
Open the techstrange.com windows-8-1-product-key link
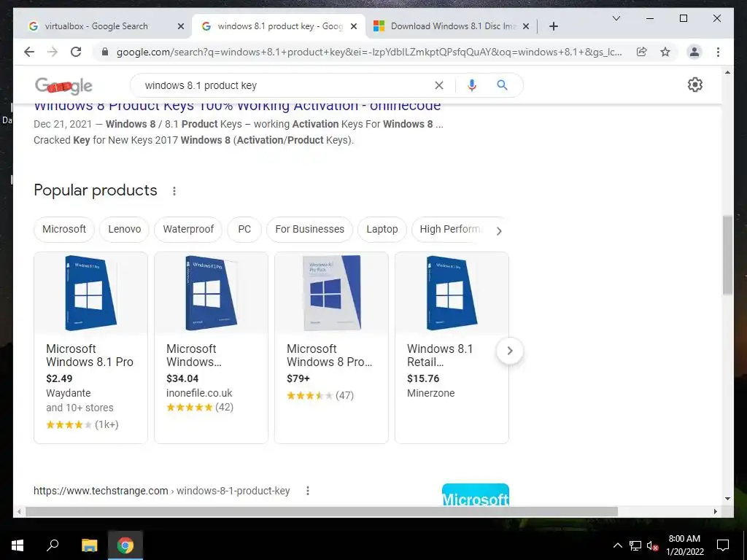[x=161, y=491]
